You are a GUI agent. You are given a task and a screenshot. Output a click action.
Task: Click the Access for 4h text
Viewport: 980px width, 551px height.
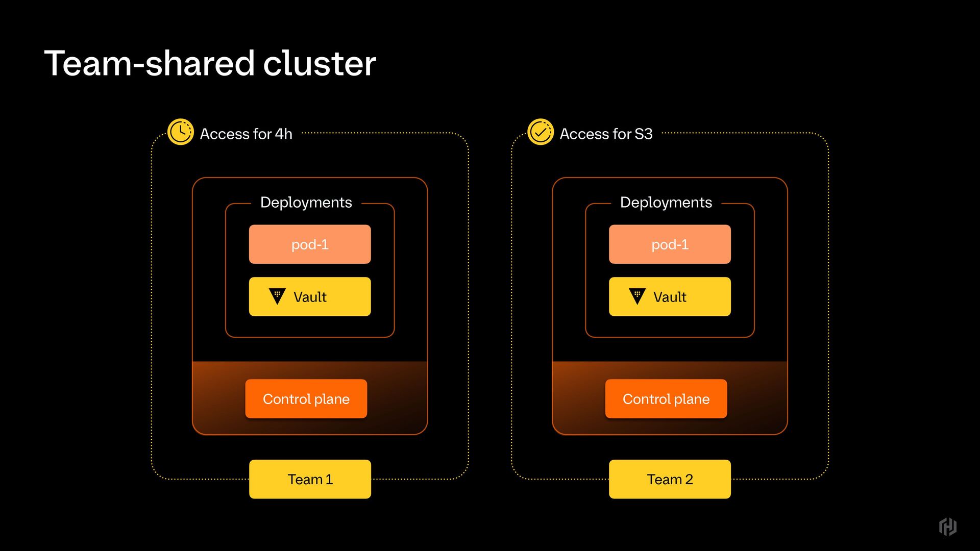tap(246, 134)
